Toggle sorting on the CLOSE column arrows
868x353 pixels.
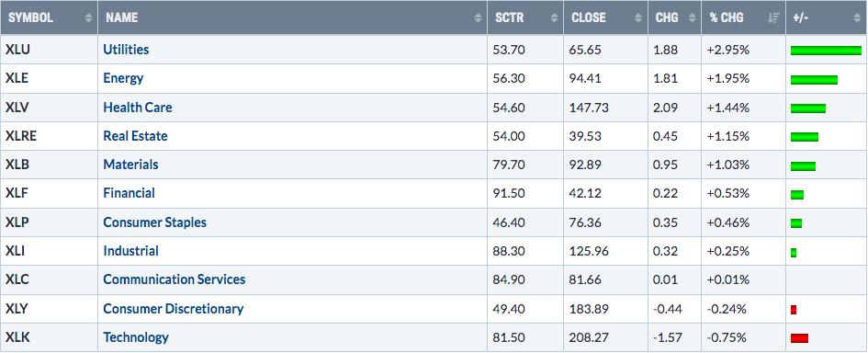[638, 17]
